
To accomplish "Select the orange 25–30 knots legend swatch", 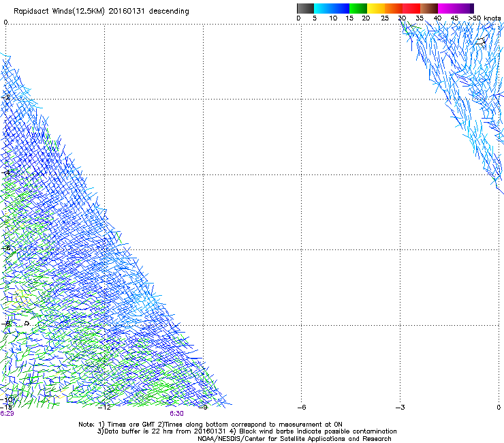I will click(394, 8).
